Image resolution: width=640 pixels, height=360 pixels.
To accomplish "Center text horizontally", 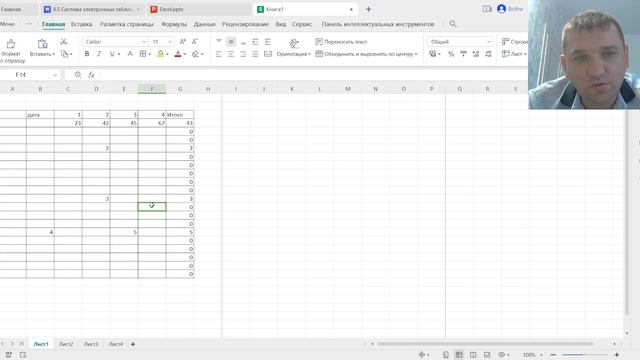I will point(231,54).
